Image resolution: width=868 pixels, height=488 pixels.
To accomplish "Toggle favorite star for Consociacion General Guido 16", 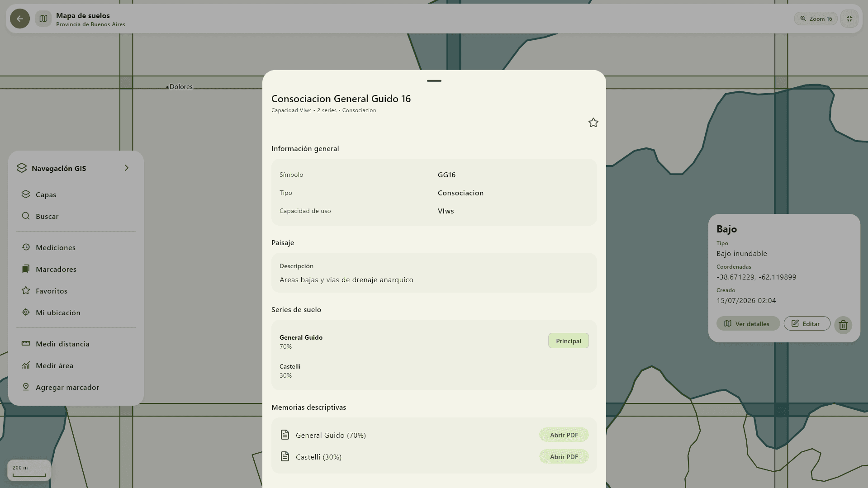I will [x=593, y=123].
